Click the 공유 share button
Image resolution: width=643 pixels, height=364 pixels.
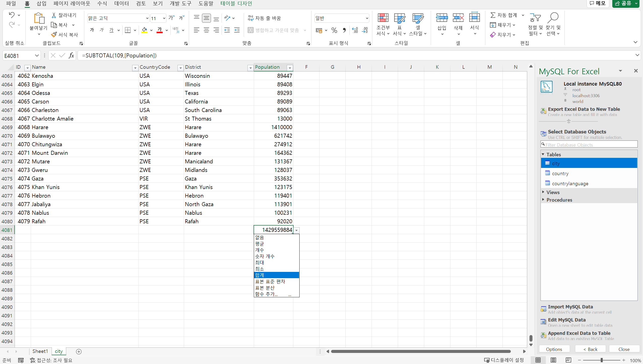click(626, 4)
